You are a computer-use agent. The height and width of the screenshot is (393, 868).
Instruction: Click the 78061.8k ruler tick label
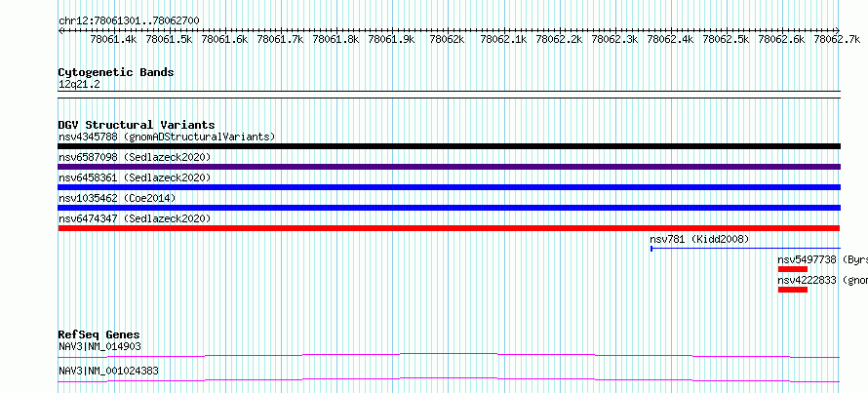click(336, 40)
